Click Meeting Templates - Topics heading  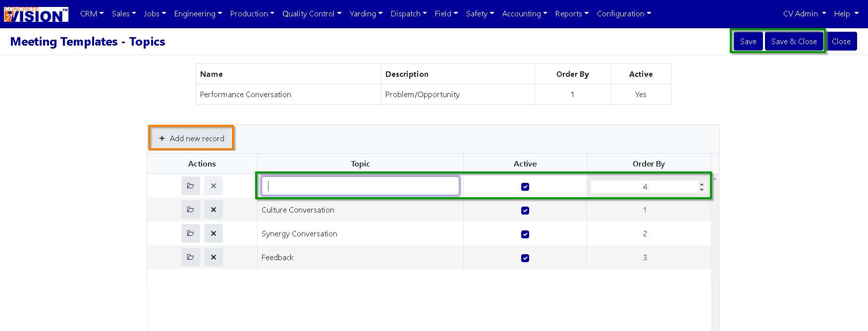88,42
